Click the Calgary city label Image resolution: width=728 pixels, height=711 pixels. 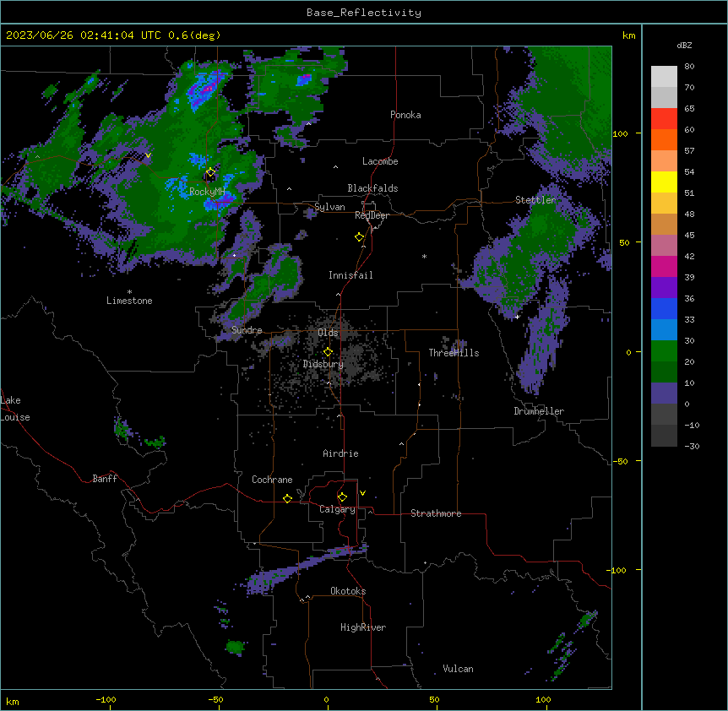[337, 509]
